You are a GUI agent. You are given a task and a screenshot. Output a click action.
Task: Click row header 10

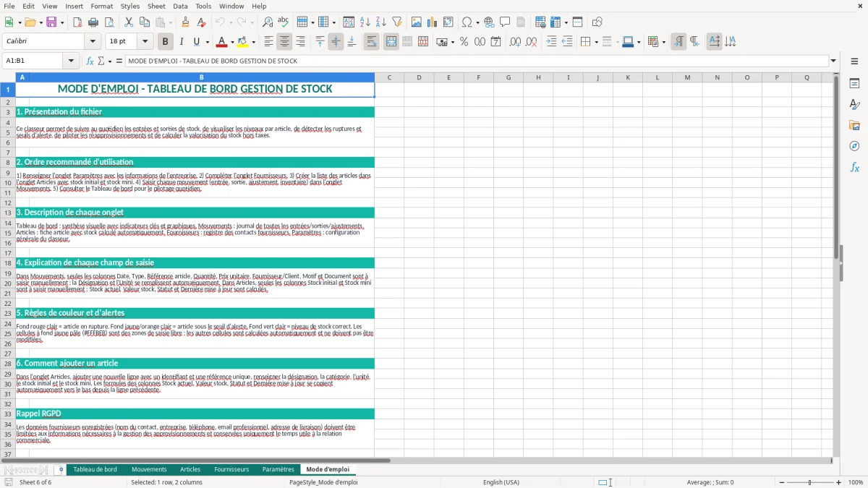[8, 182]
